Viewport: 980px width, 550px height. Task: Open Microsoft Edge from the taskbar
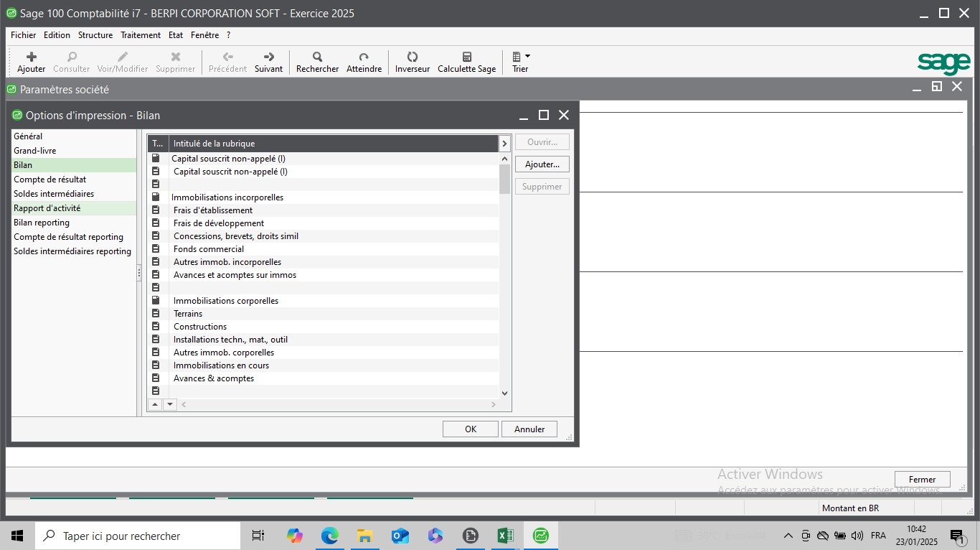tap(329, 536)
